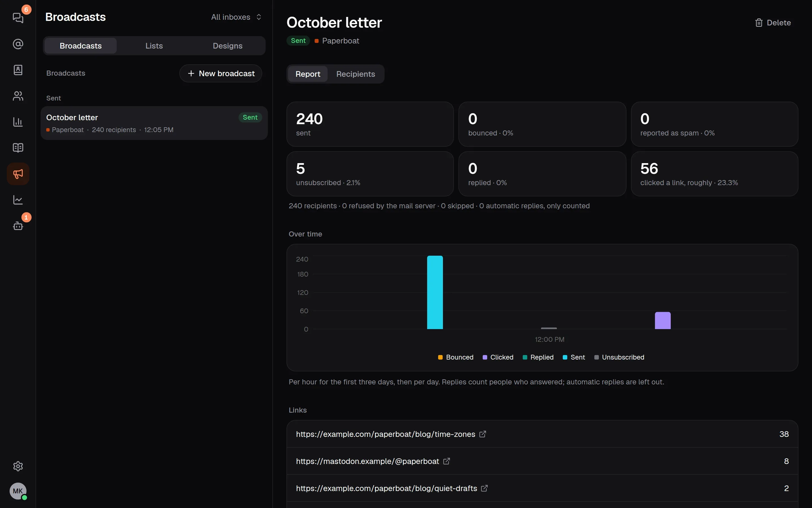Click the 240 sent stat card
The width and height of the screenshot is (812, 508).
pyautogui.click(x=370, y=124)
